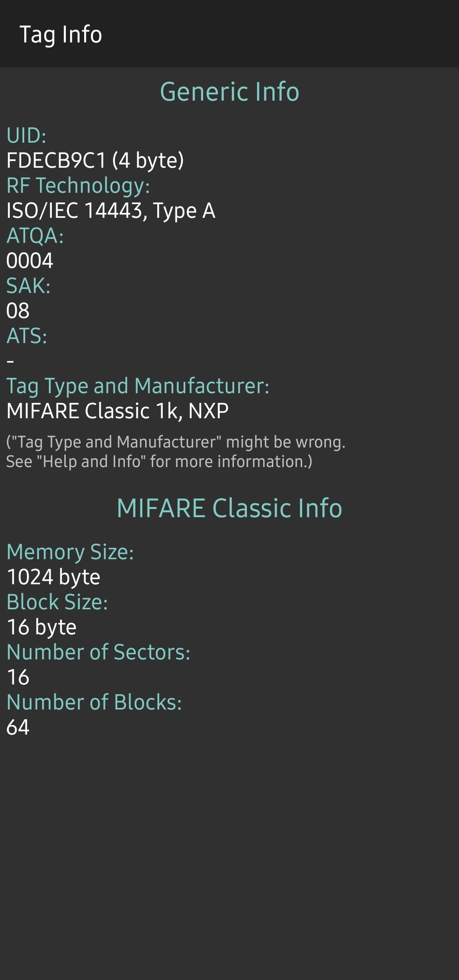Screen dimensions: 459x980
Task: Click the Tag Type and Manufacturer label
Action: point(138,386)
